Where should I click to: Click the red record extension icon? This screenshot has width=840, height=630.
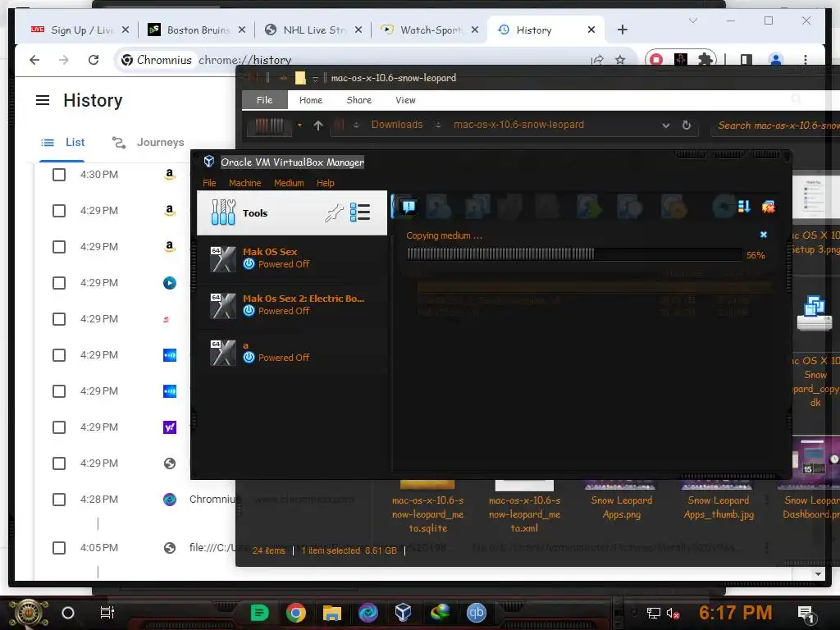656,59
